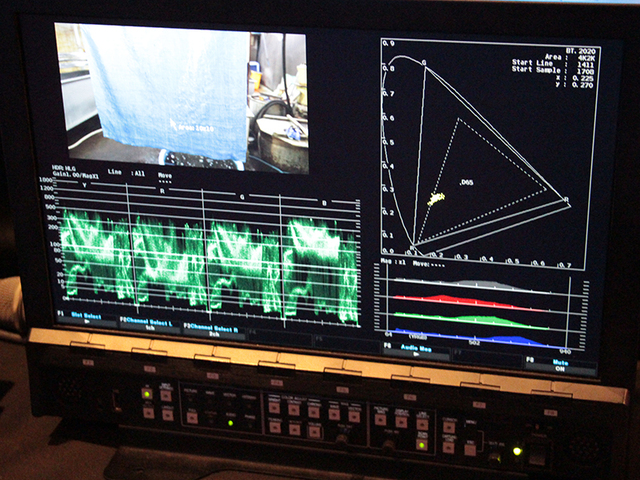This screenshot has width=640, height=480.
Task: Click the 0.7 label on the chromaticity x-axis
Action: pos(565,265)
